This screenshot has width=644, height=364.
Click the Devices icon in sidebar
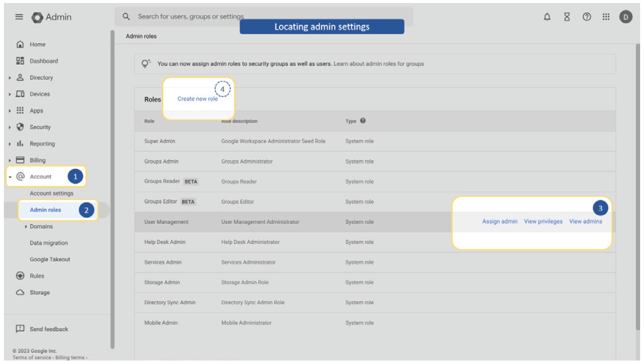20,94
